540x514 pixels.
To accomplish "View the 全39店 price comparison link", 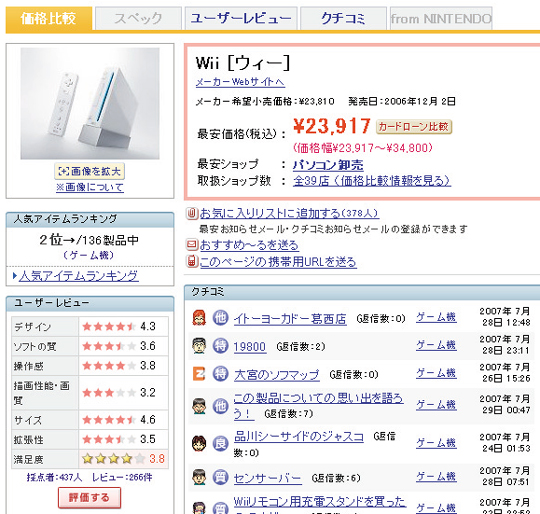I will click(x=372, y=181).
